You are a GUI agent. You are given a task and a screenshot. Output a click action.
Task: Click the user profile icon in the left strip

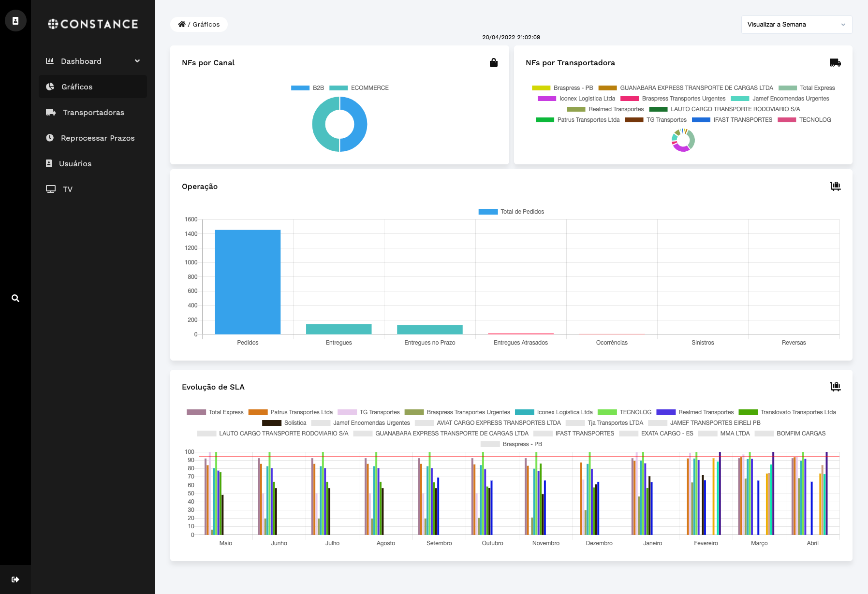click(x=15, y=21)
